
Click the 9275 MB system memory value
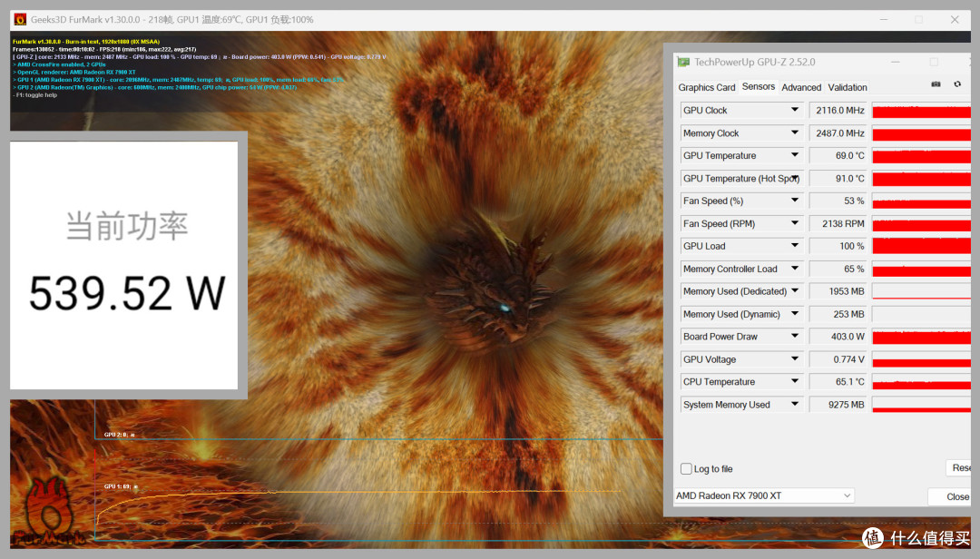pos(838,405)
